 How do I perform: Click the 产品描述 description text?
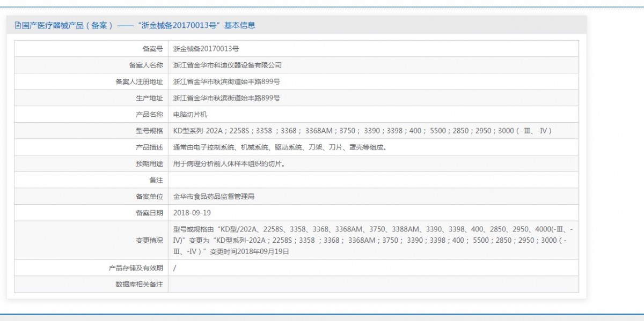[280, 147]
